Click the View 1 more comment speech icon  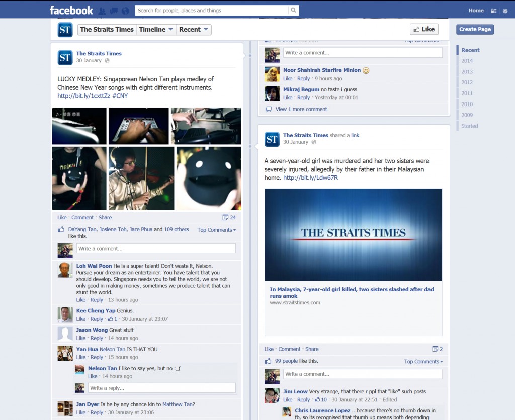coord(269,109)
